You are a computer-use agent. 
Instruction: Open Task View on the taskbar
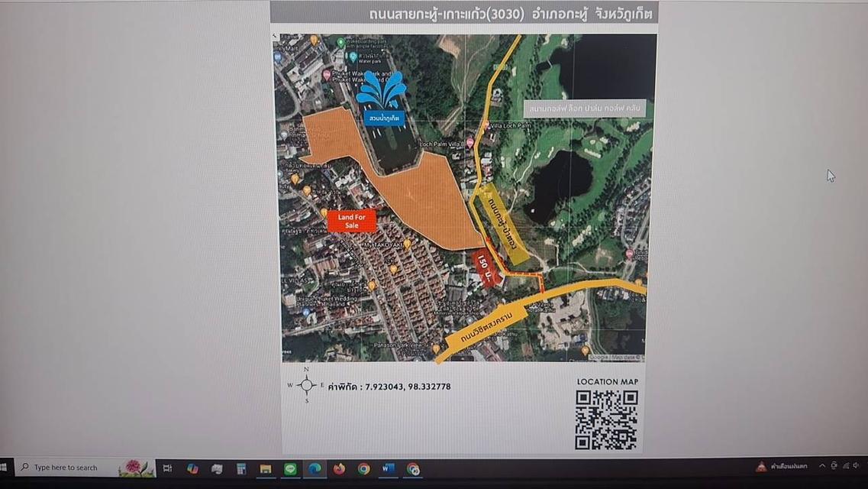coord(167,468)
